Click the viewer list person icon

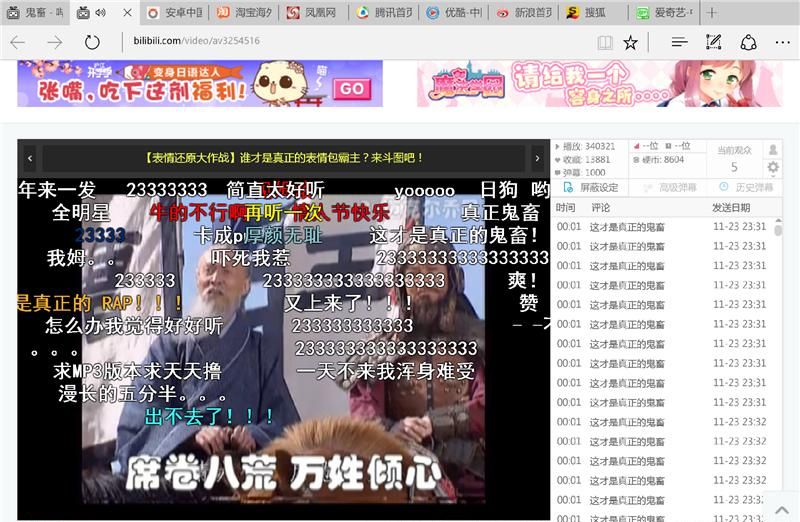tap(773, 150)
